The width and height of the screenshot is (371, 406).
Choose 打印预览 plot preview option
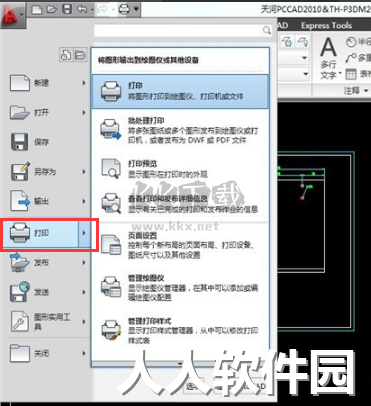(x=180, y=169)
